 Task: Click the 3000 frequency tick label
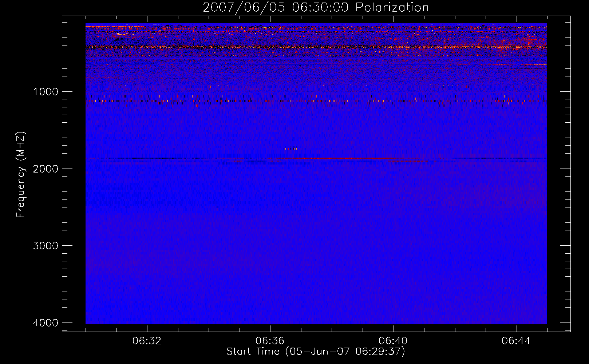46,246
